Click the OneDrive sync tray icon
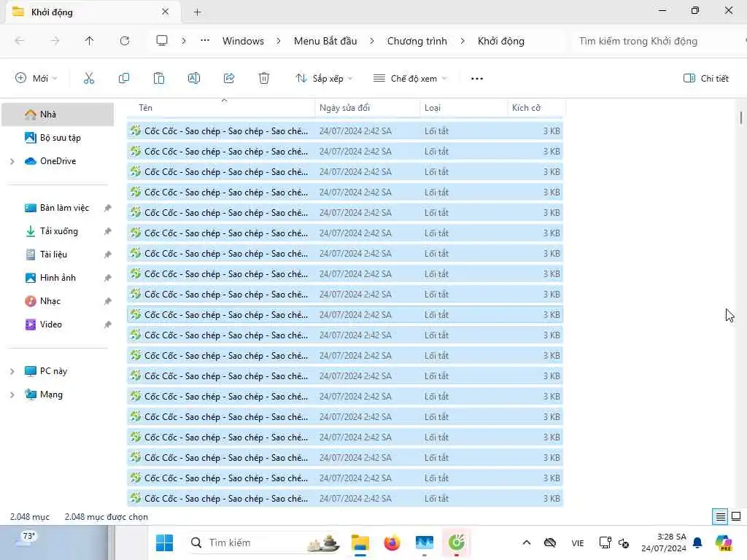 [x=550, y=542]
